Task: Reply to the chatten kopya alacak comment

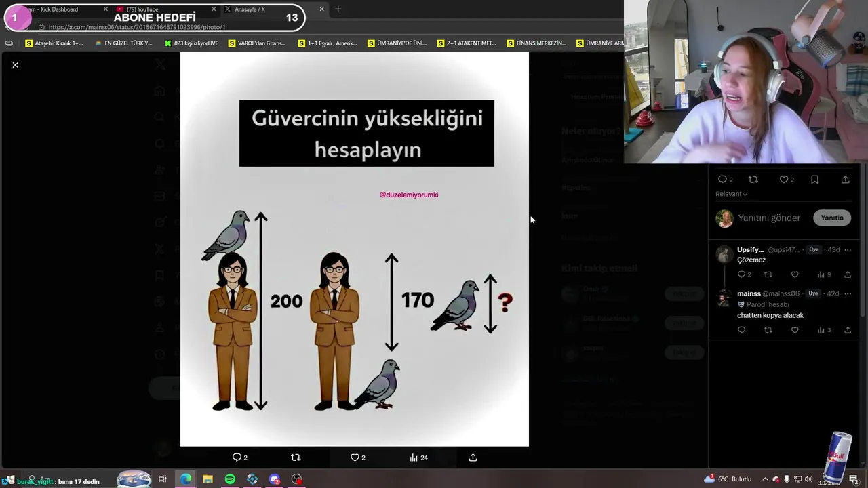Action: tap(741, 330)
